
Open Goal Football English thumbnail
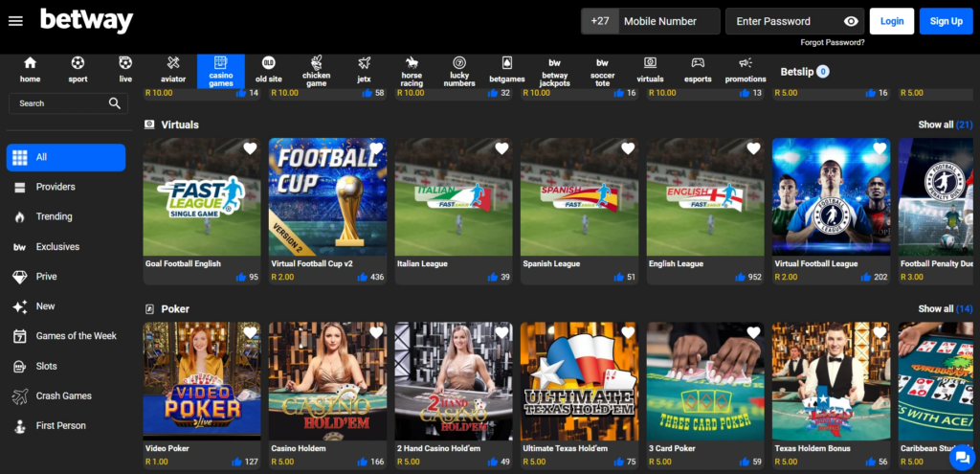[202, 197]
